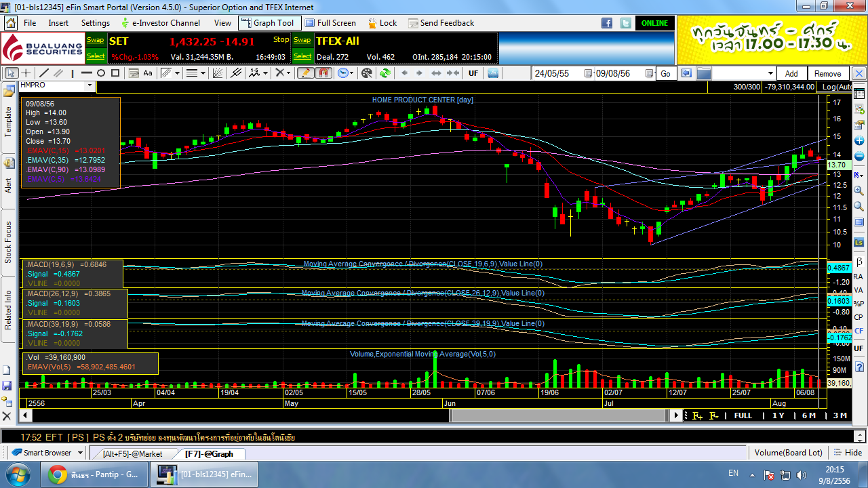Click the CF indicator in right sidebar
This screenshot has height=488, width=868.
(x=859, y=331)
